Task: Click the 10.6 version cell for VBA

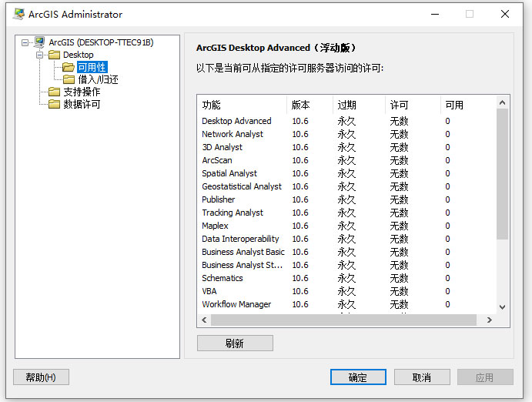Action: (x=300, y=291)
